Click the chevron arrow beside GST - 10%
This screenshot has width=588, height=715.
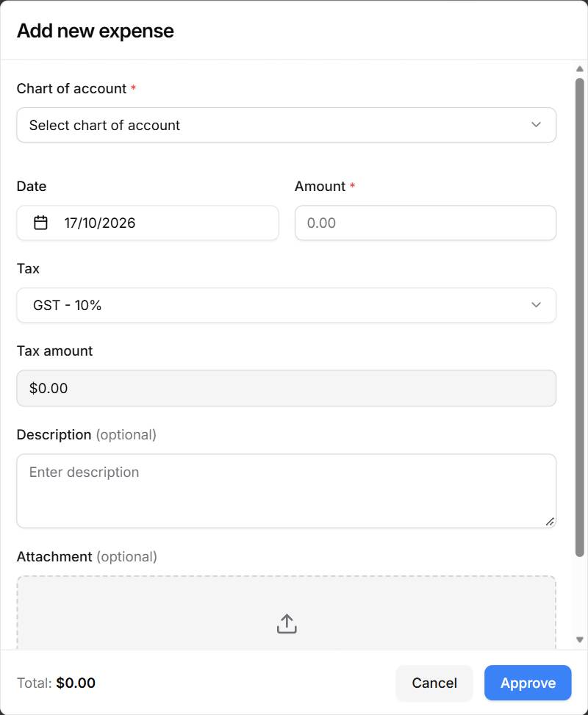coord(536,305)
